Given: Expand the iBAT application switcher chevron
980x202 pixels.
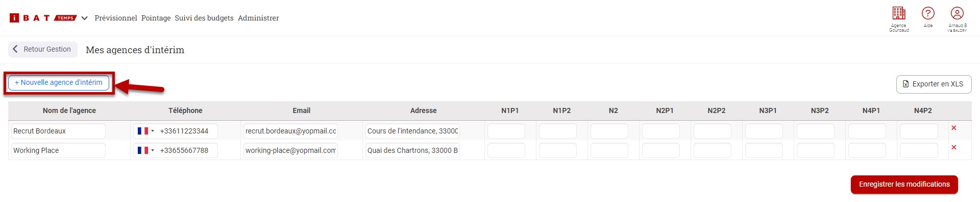Looking at the screenshot, I should pos(84,18).
